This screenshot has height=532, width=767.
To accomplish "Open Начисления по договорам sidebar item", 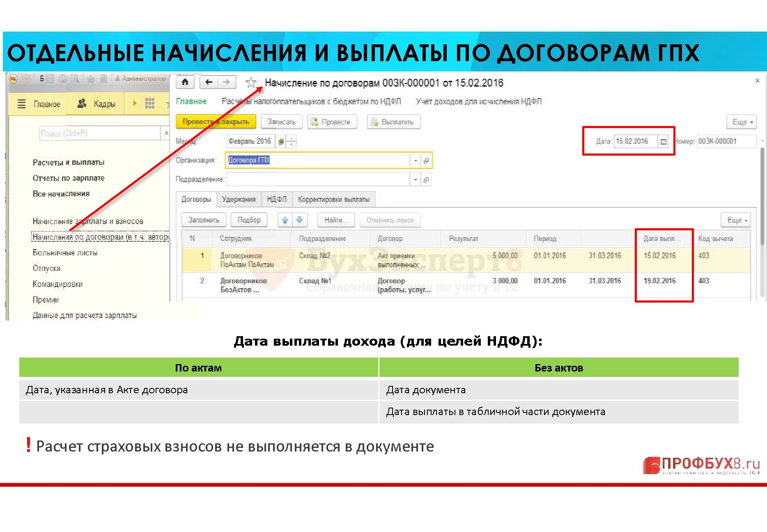I will (x=100, y=237).
